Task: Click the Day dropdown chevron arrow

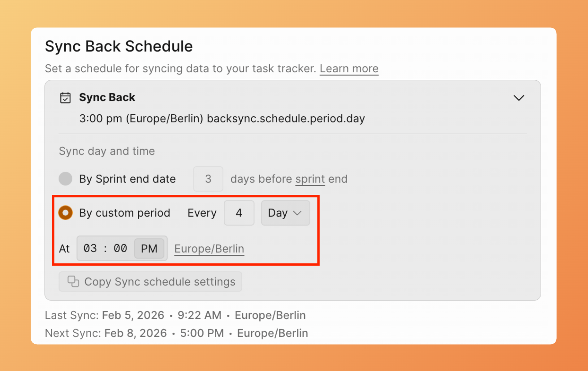Action: 297,213
